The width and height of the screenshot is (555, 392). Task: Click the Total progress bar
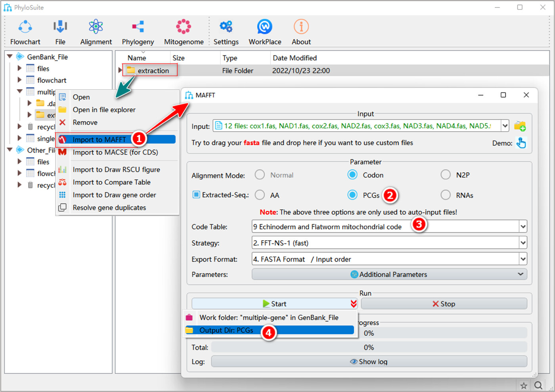[369, 347]
